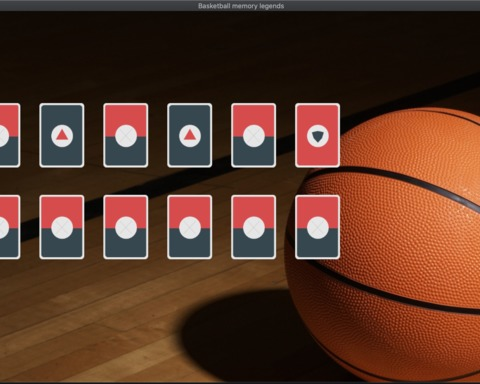
Task: Select the red card showing the shield icon
Action: [x=317, y=135]
